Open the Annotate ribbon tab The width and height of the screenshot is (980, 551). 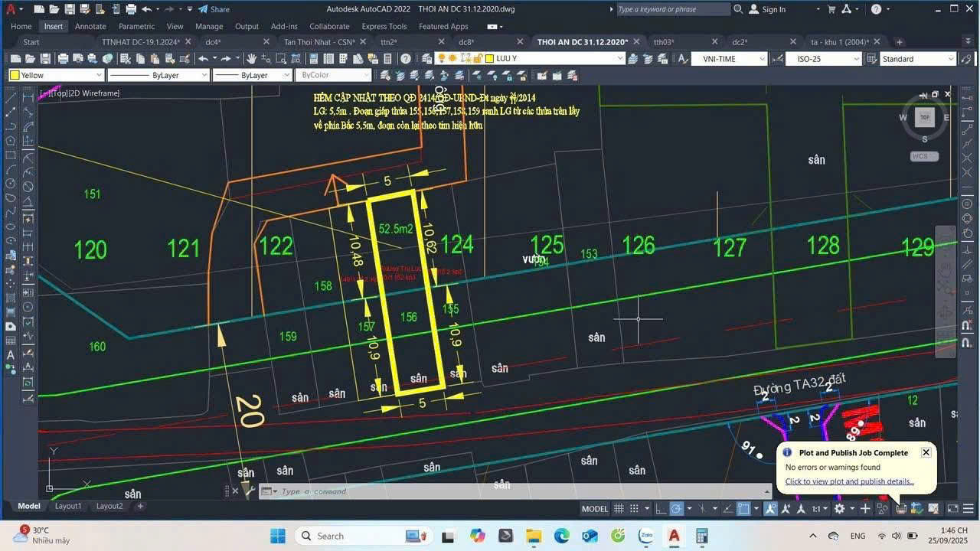point(90,26)
